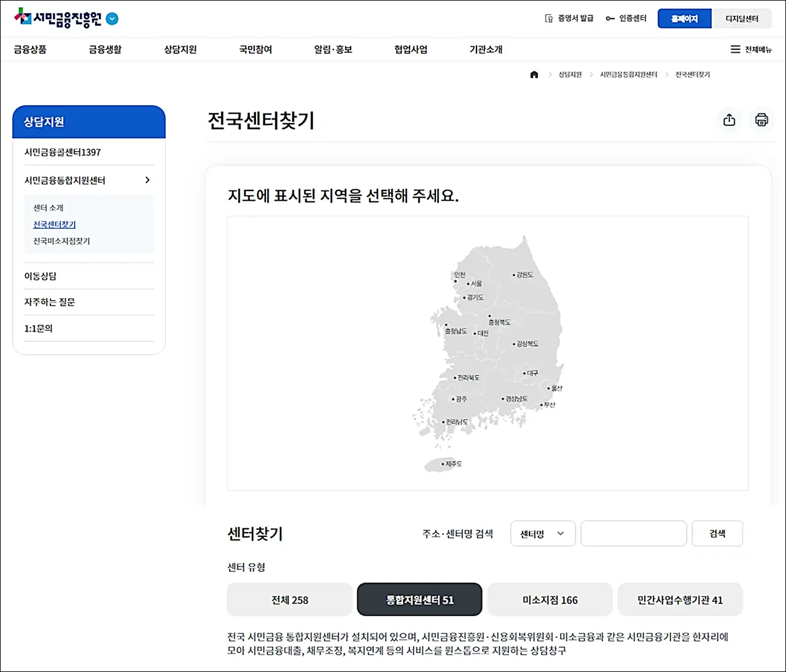
Task: Click the 디지털센터 button
Action: pos(743,18)
